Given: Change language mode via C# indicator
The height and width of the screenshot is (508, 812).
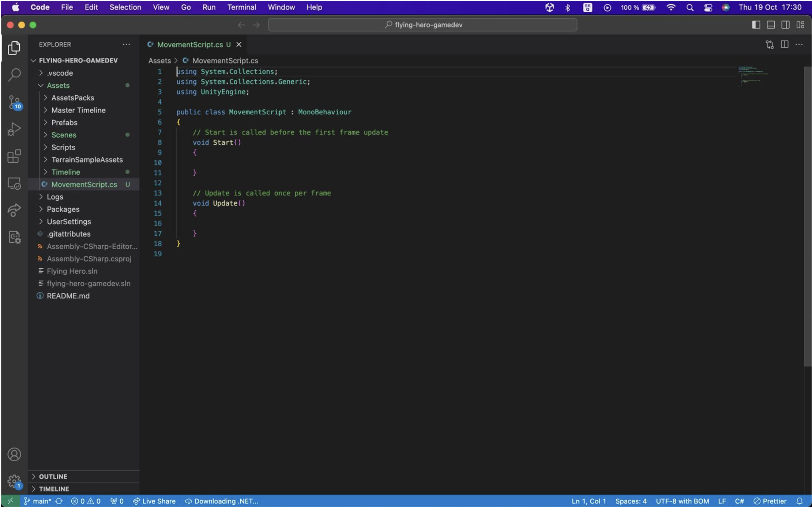Looking at the screenshot, I should (x=739, y=501).
